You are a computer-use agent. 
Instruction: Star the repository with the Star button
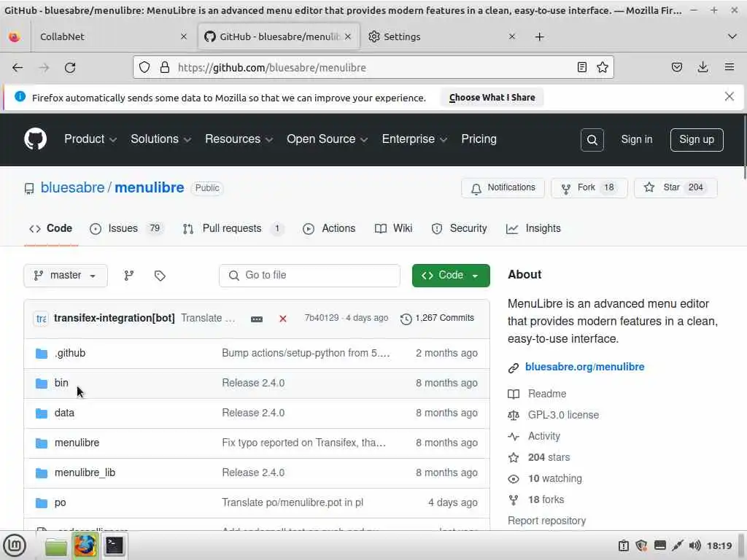[x=675, y=187]
